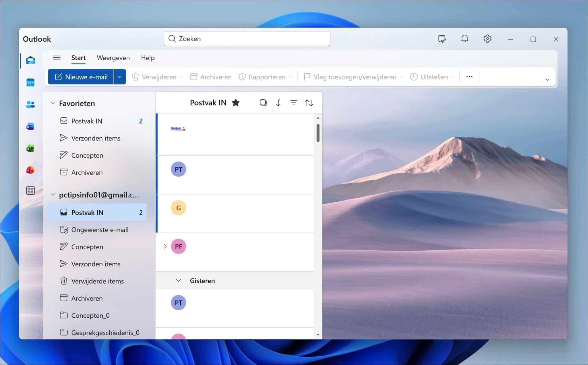
Task: Toggle the Postvak IN favorite star
Action: [235, 103]
